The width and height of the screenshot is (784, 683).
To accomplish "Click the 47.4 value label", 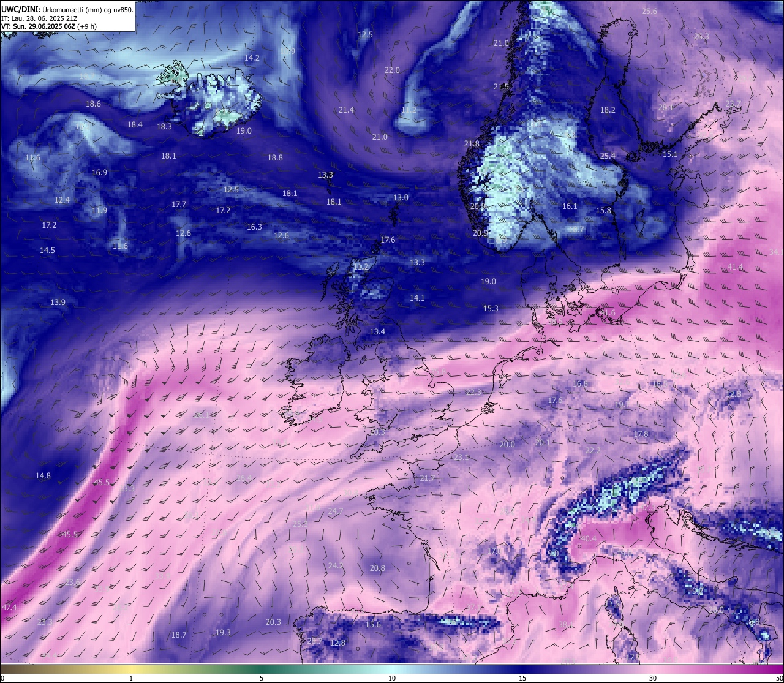I will (x=9, y=608).
